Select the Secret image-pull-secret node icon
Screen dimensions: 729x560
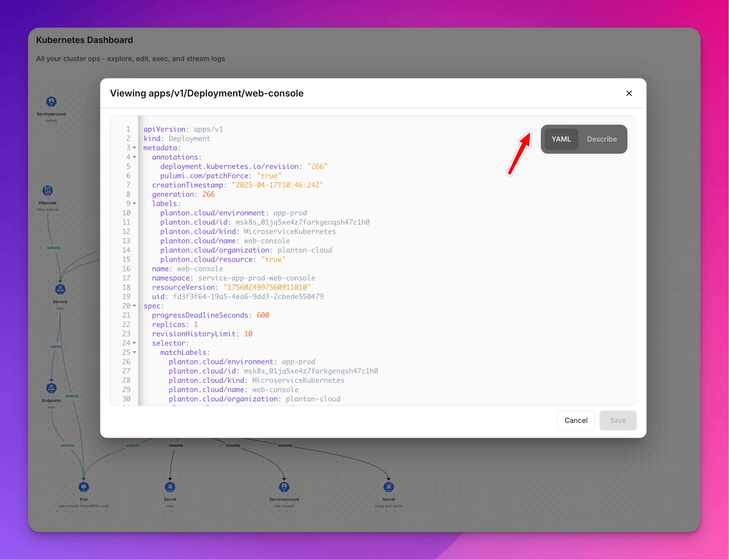tap(389, 487)
